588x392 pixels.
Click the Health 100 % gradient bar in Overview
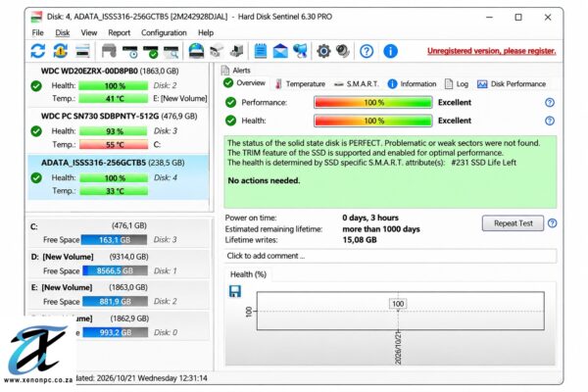[373, 121]
